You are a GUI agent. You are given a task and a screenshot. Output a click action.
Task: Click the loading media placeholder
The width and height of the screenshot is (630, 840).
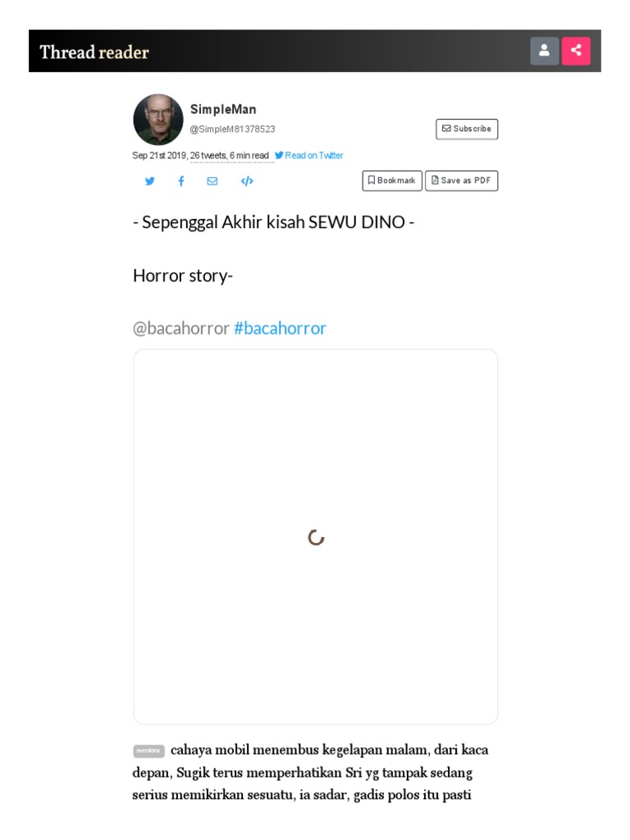pos(316,536)
